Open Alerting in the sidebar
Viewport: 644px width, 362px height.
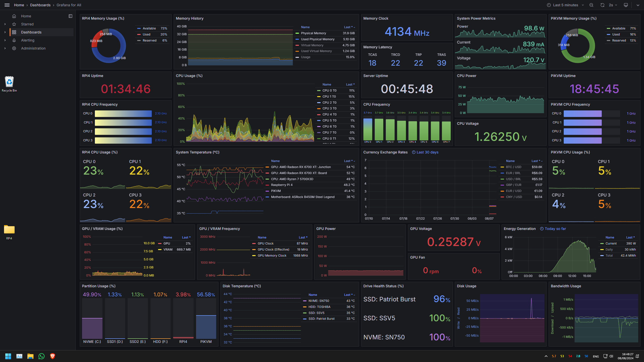pos(28,40)
